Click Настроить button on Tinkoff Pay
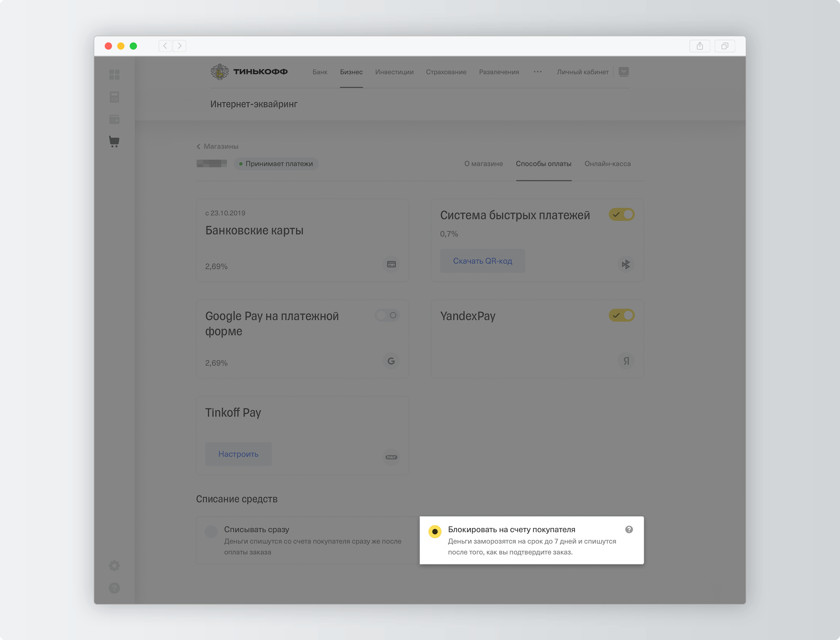The height and width of the screenshot is (640, 840). coord(238,454)
